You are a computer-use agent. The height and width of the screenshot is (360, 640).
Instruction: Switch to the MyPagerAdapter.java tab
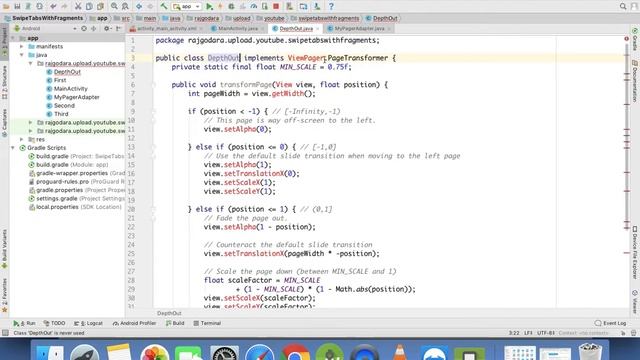(359, 29)
